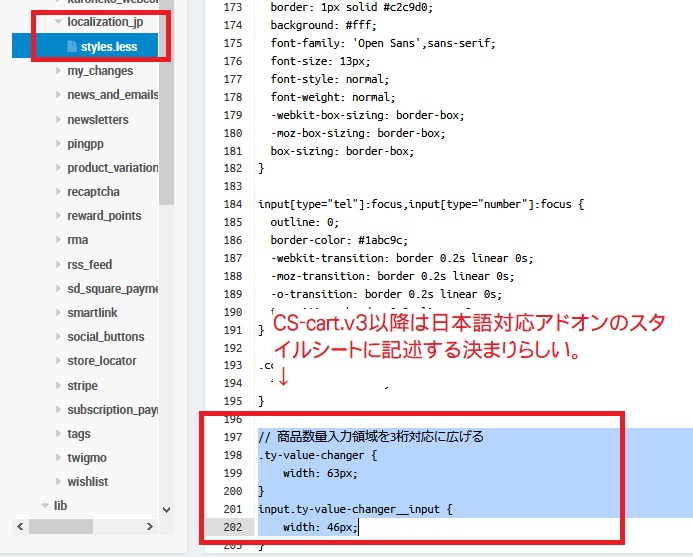Select the recaptcha folder
693x557 pixels.
coord(93,192)
